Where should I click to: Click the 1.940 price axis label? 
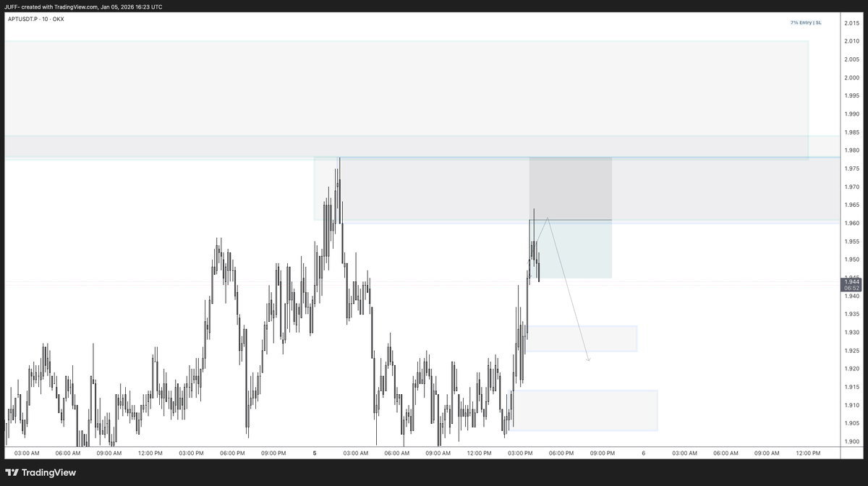click(851, 297)
